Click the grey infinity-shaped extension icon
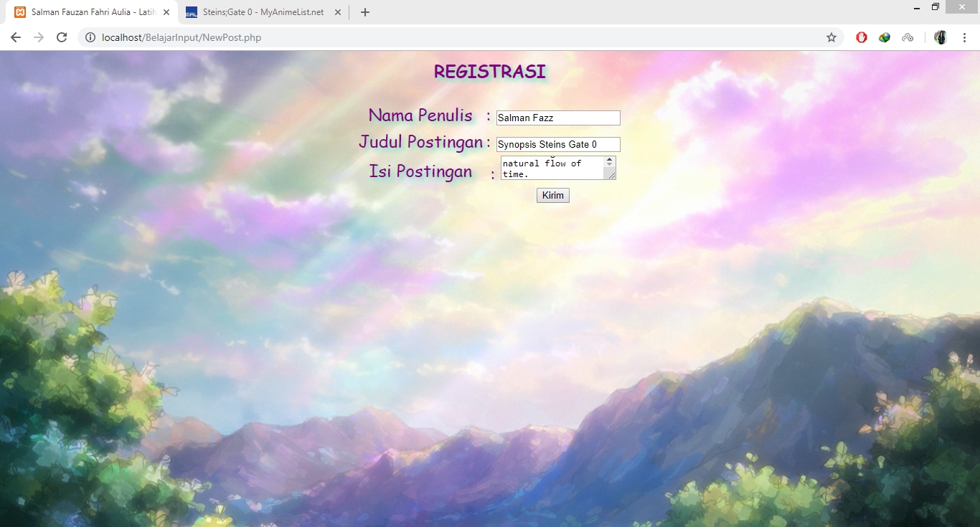The height and width of the screenshot is (527, 980). click(x=908, y=37)
